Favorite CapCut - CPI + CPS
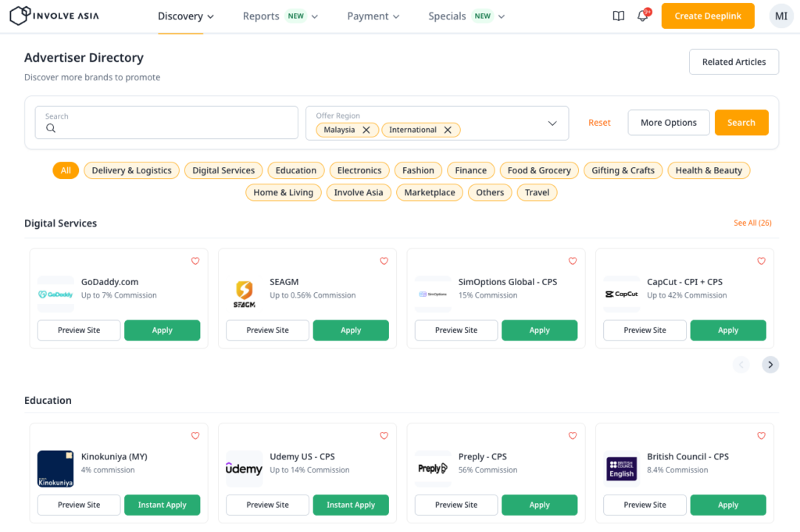 (x=761, y=261)
